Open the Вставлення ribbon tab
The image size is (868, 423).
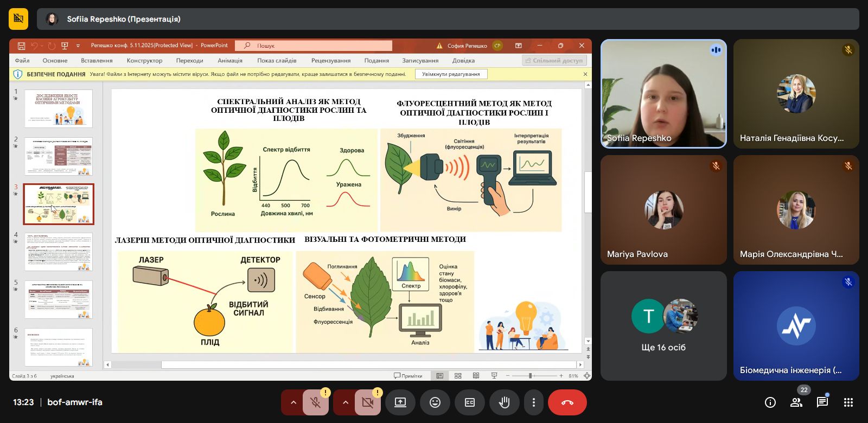(97, 61)
